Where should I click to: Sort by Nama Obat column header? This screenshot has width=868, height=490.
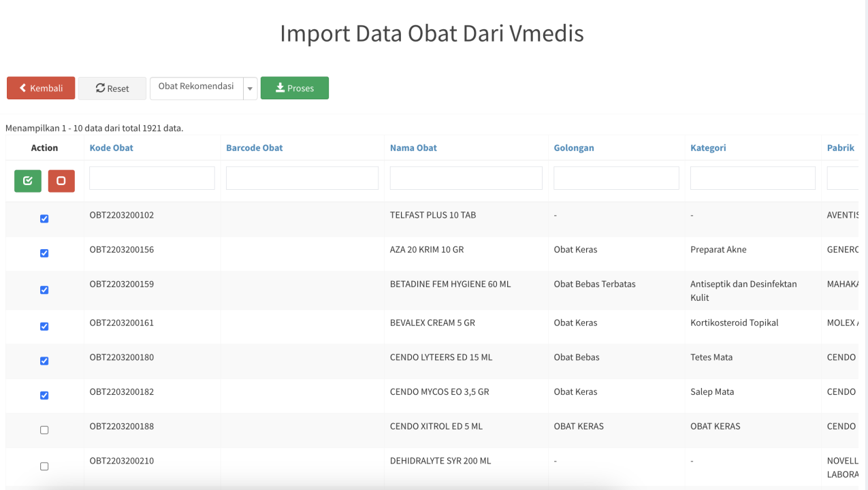(413, 148)
